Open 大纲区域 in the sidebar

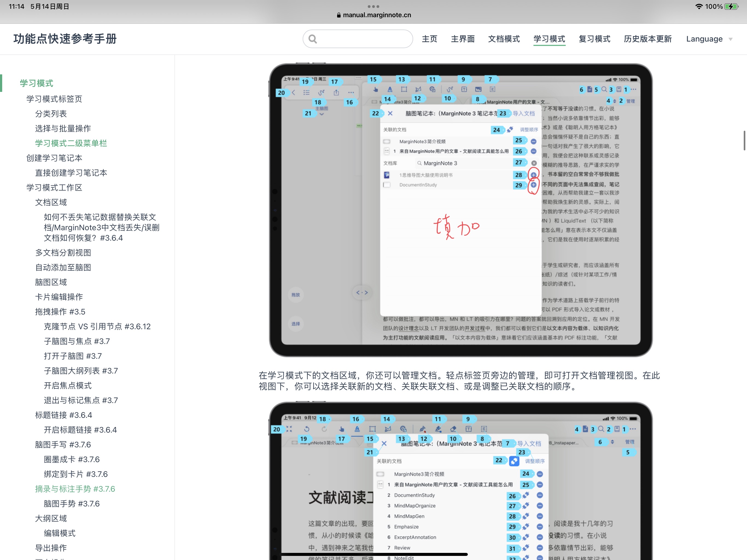click(x=51, y=518)
